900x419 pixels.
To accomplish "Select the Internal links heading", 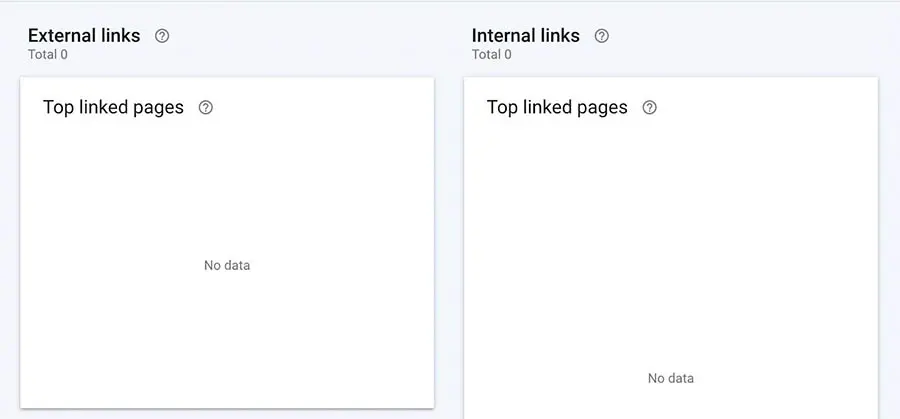I will tap(525, 36).
